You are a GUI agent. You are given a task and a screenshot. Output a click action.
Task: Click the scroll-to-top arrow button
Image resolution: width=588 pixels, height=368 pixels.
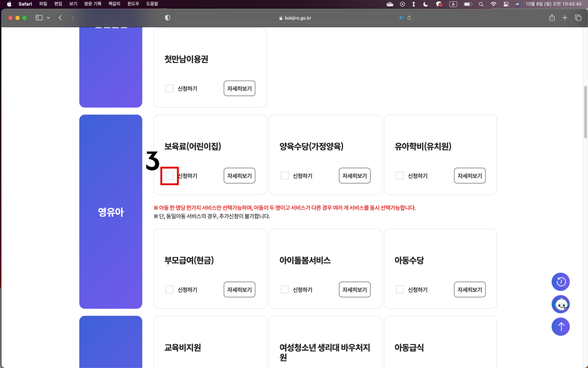560,327
